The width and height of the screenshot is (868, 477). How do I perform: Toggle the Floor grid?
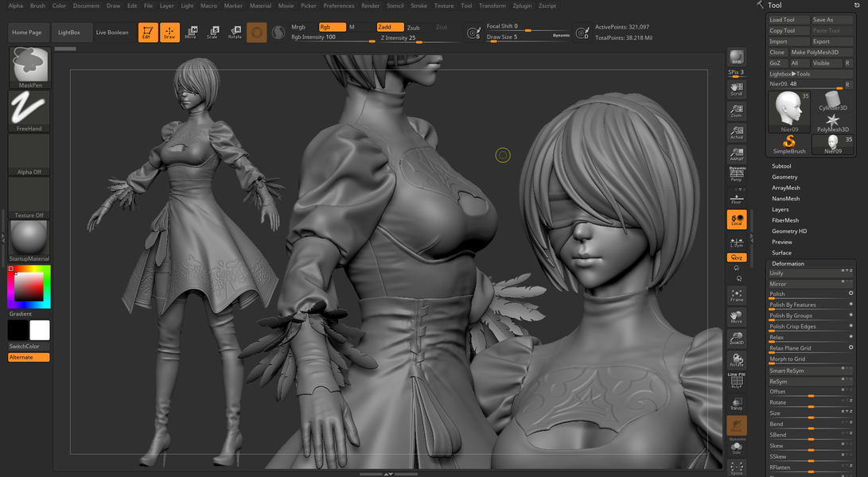tap(736, 197)
